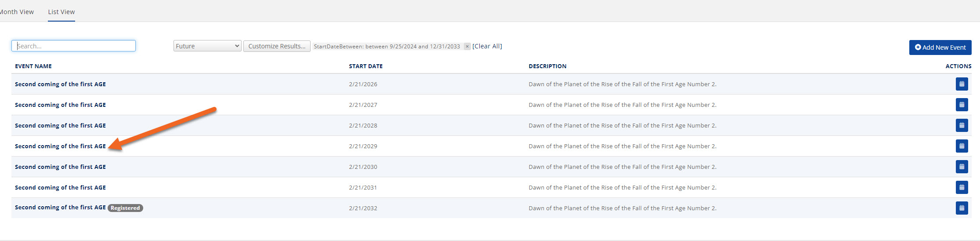Open the Future time filter dropdown
The height and width of the screenshot is (241, 980).
click(x=207, y=46)
